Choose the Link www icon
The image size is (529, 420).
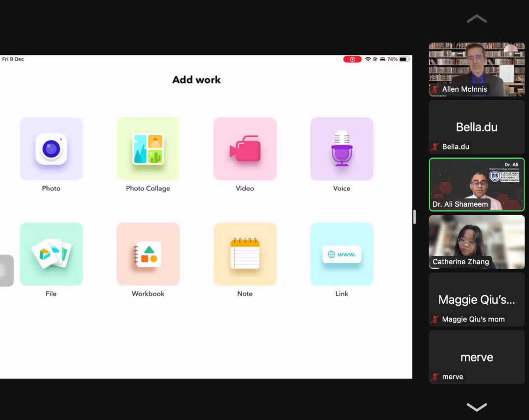pos(342,254)
